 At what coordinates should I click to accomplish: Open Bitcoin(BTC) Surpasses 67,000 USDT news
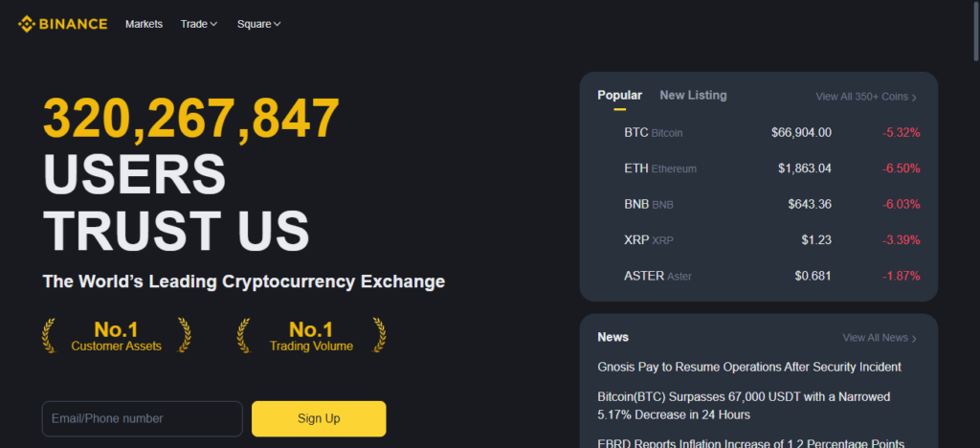744,406
